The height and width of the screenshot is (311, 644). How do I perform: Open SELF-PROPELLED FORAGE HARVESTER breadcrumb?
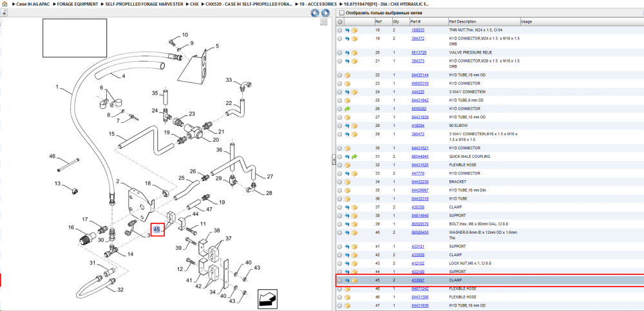click(x=144, y=4)
